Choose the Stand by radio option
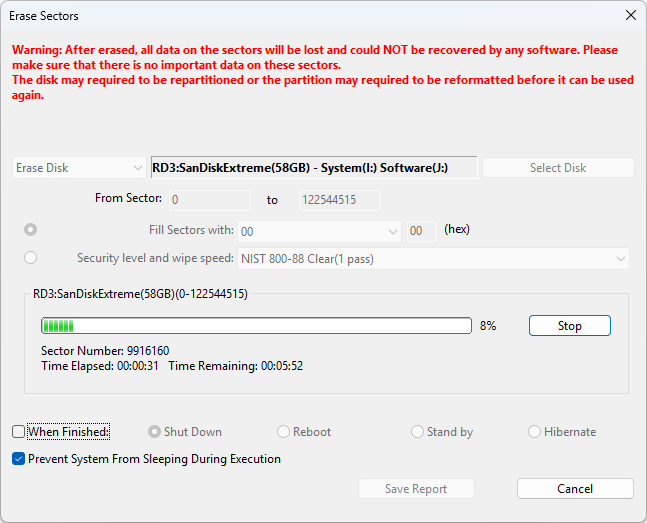 418,432
